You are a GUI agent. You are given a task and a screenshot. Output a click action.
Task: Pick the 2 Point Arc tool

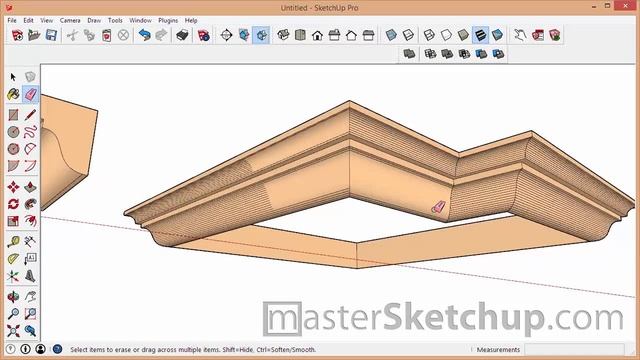click(x=30, y=166)
